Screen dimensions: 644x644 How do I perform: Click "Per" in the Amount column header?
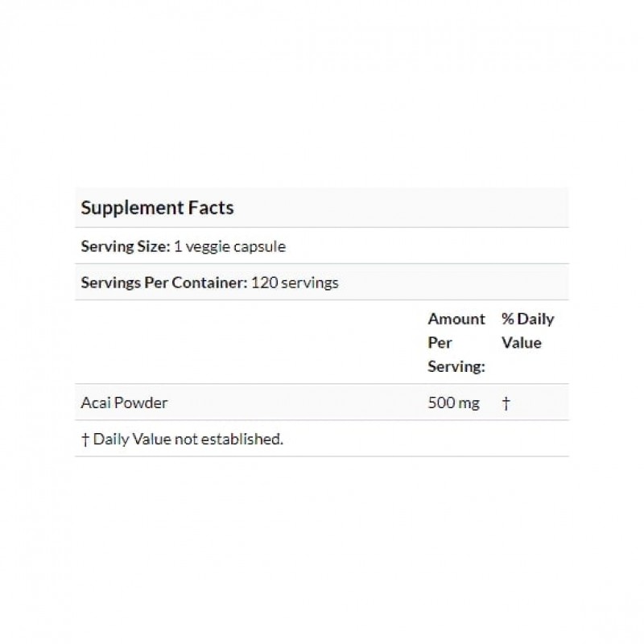tap(440, 342)
